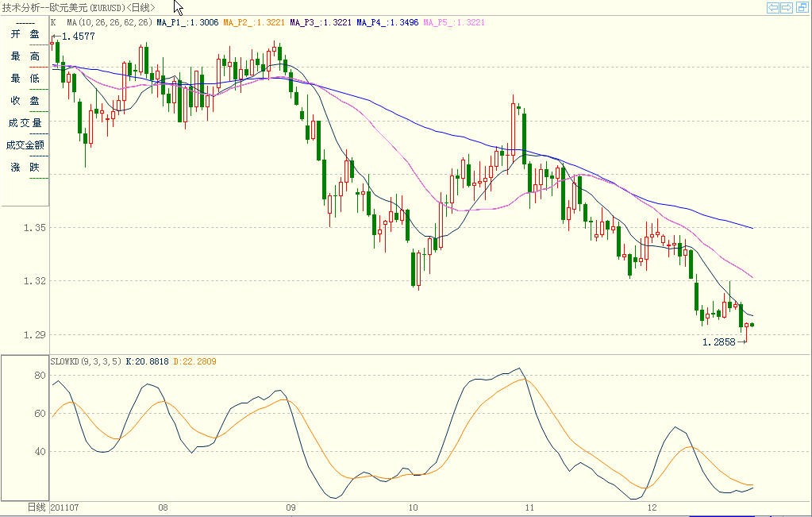Click the orange MA_P2_:1.3221 value
Screen dimensions: 812x517
[254, 22]
